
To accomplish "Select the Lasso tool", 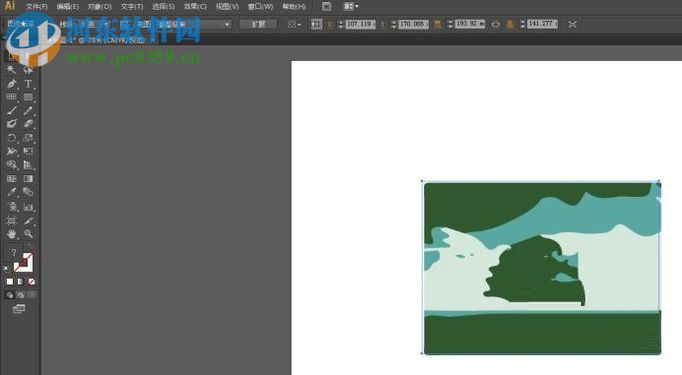I will 28,70.
